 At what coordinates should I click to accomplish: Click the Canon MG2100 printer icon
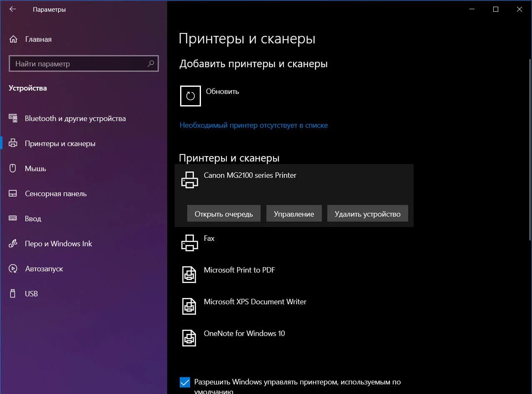pyautogui.click(x=190, y=180)
